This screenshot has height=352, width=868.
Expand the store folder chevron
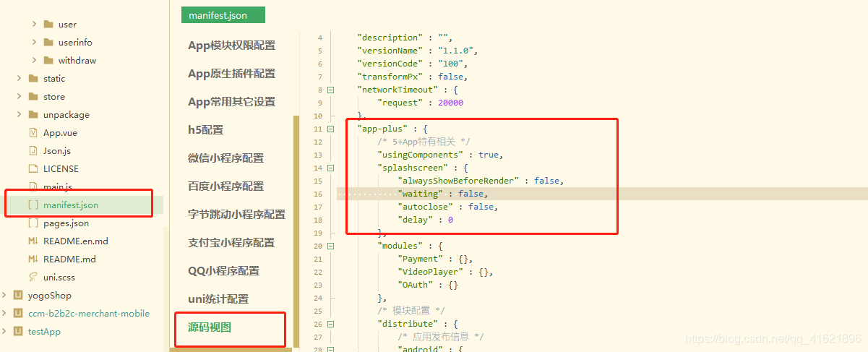[19, 96]
